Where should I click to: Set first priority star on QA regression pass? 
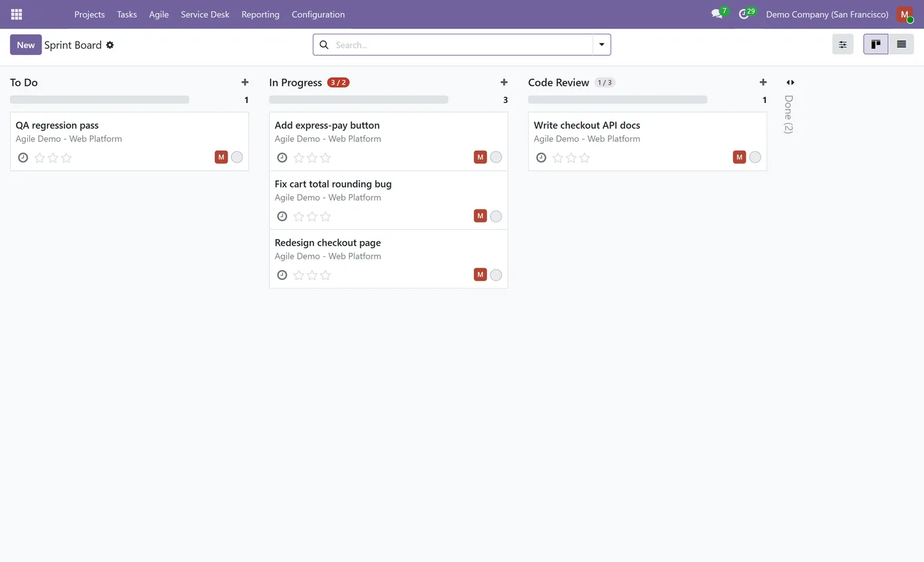[40, 158]
